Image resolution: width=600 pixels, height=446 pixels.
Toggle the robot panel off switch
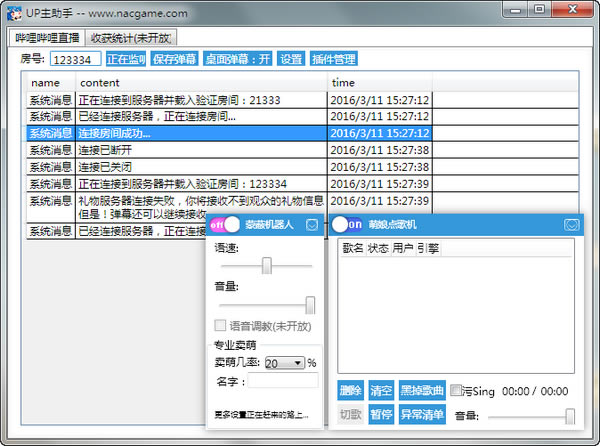click(225, 225)
